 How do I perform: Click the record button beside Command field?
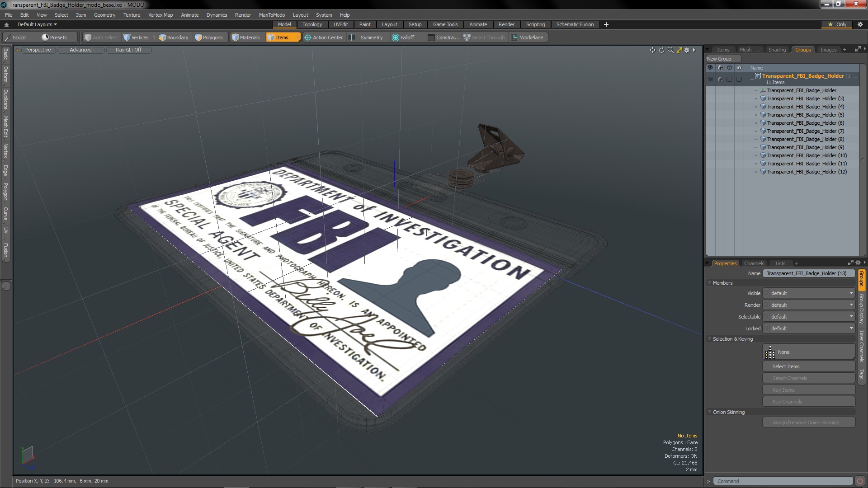[860, 481]
